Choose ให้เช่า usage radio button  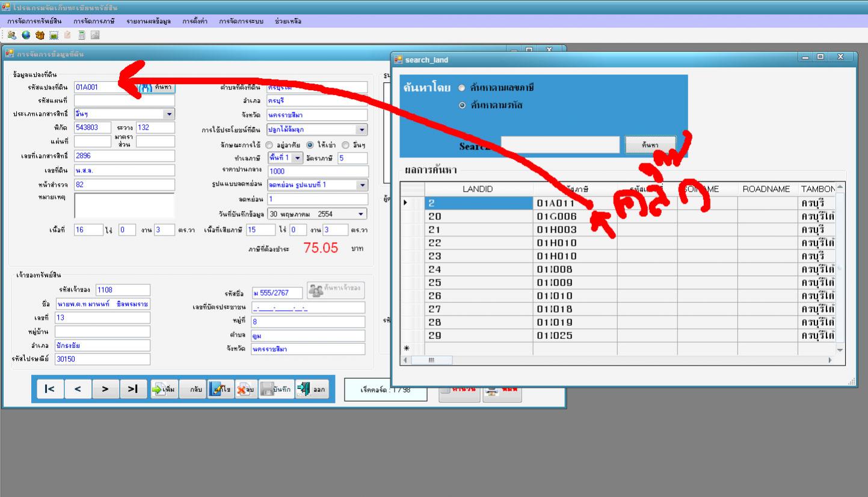point(310,145)
